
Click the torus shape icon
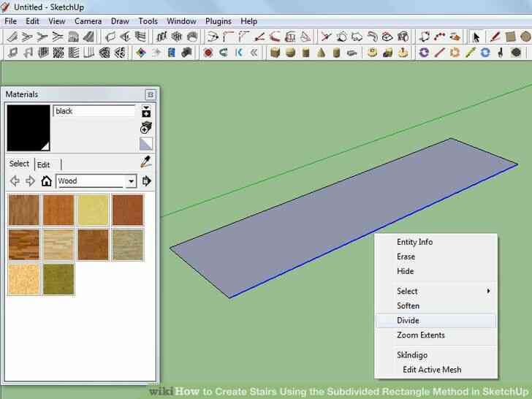pos(372,53)
